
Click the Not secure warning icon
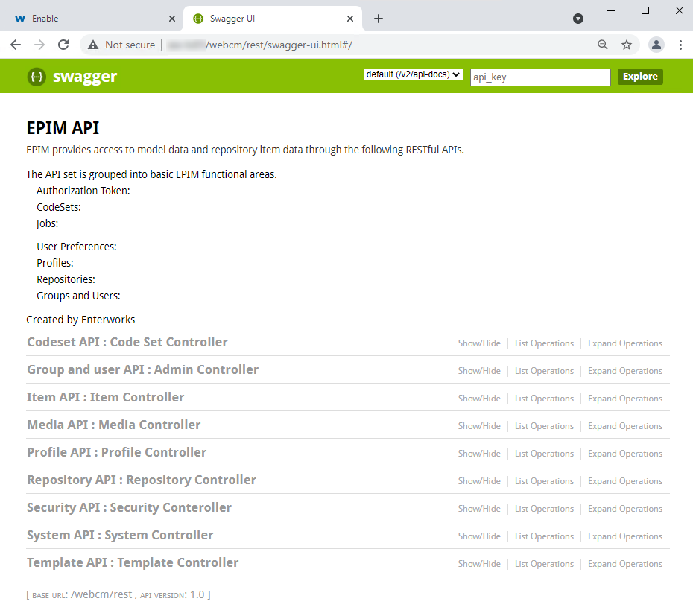pos(93,45)
